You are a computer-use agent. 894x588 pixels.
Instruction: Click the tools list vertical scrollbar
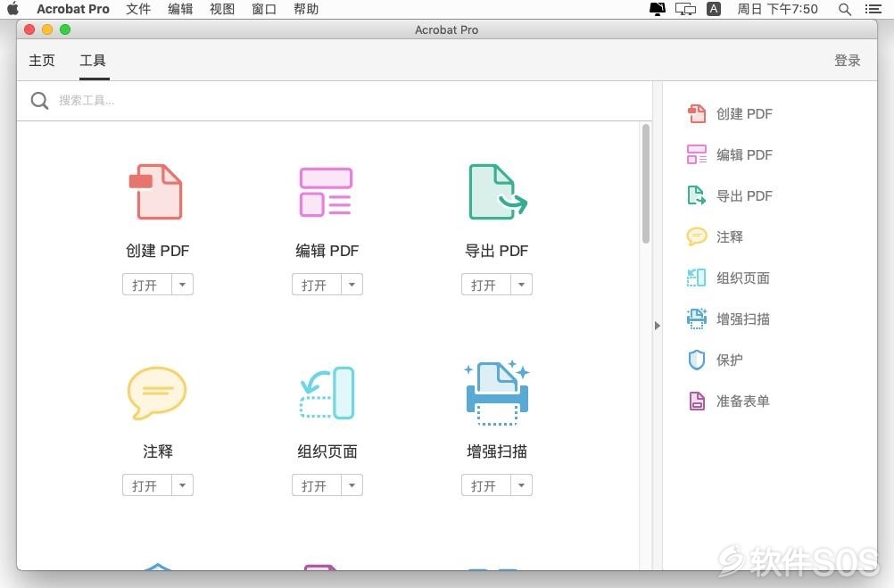coord(645,184)
